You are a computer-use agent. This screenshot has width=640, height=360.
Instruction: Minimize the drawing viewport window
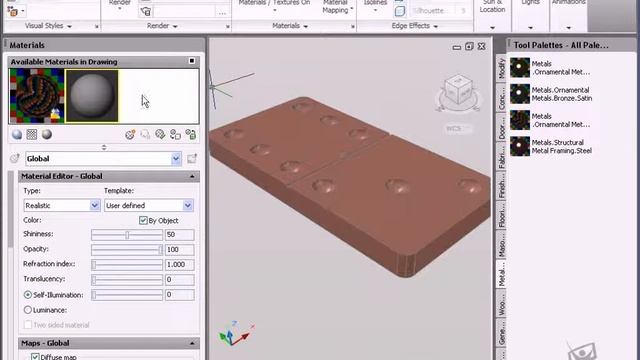[x=457, y=47]
